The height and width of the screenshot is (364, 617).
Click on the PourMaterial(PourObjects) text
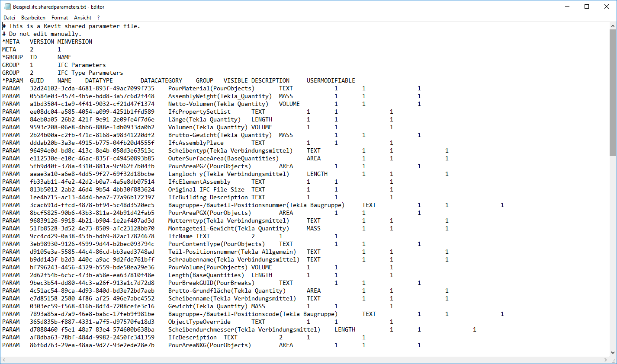click(x=211, y=88)
